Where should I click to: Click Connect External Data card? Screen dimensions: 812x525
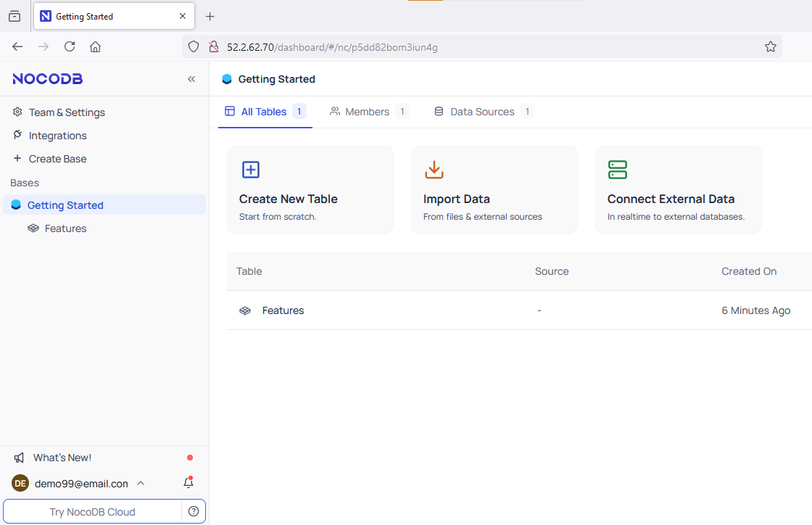tap(679, 190)
